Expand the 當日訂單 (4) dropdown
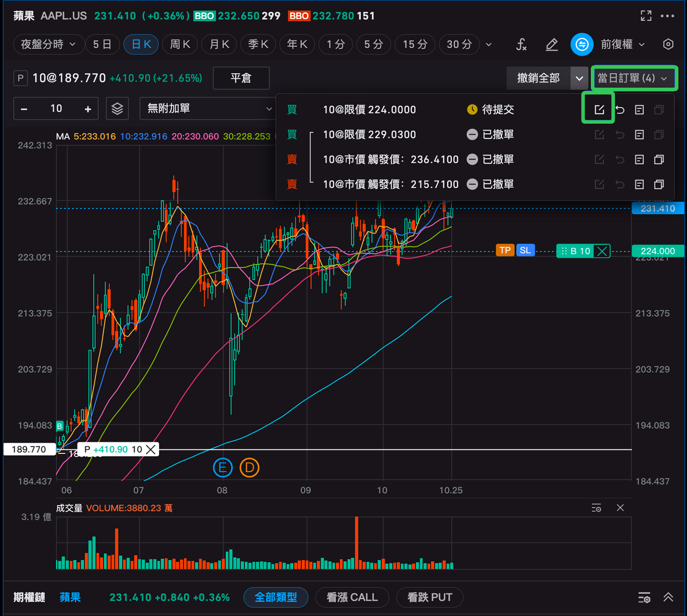This screenshot has width=687, height=616. pos(633,78)
